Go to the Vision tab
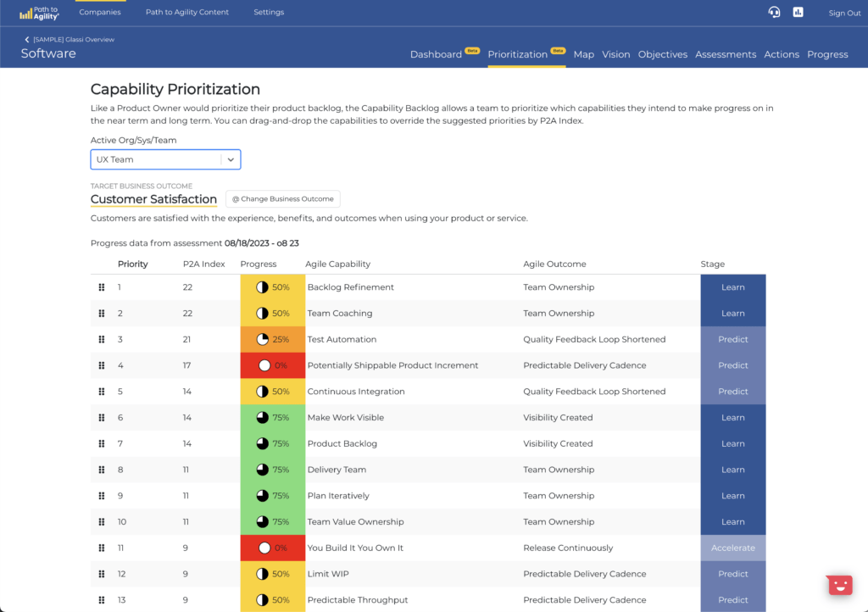 click(615, 54)
